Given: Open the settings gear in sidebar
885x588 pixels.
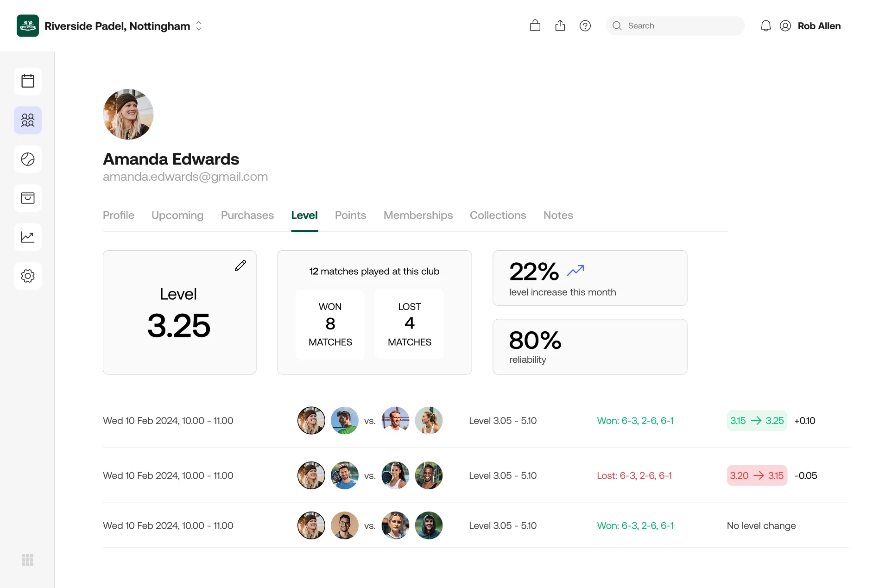Looking at the screenshot, I should [x=28, y=276].
